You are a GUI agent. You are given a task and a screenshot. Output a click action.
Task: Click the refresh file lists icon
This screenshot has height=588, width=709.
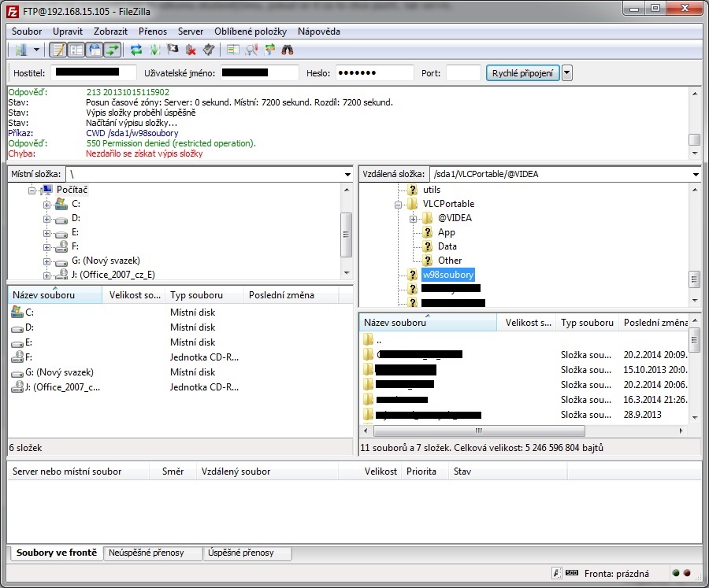136,50
